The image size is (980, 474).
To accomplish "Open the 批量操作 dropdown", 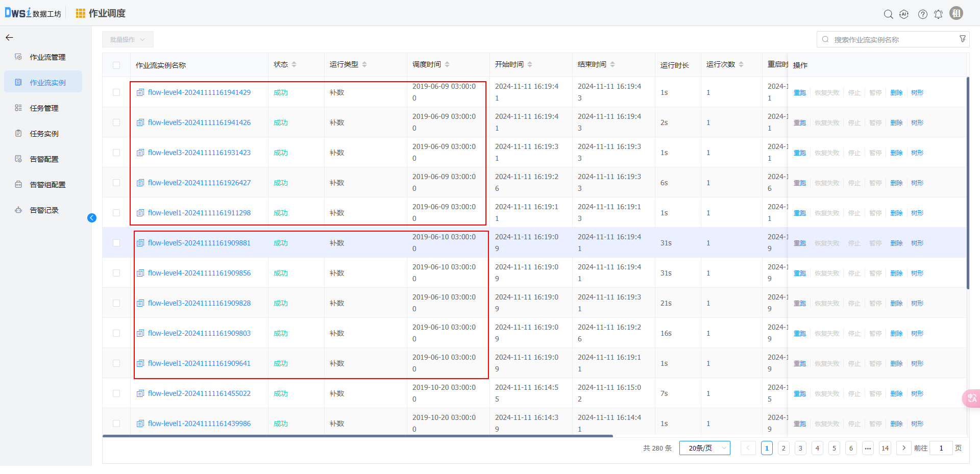I will click(x=128, y=40).
